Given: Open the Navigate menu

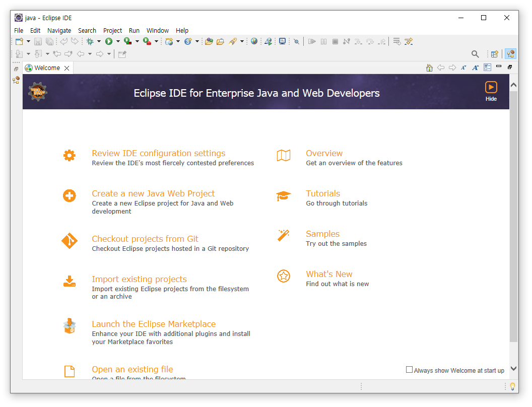Looking at the screenshot, I should [x=59, y=31].
